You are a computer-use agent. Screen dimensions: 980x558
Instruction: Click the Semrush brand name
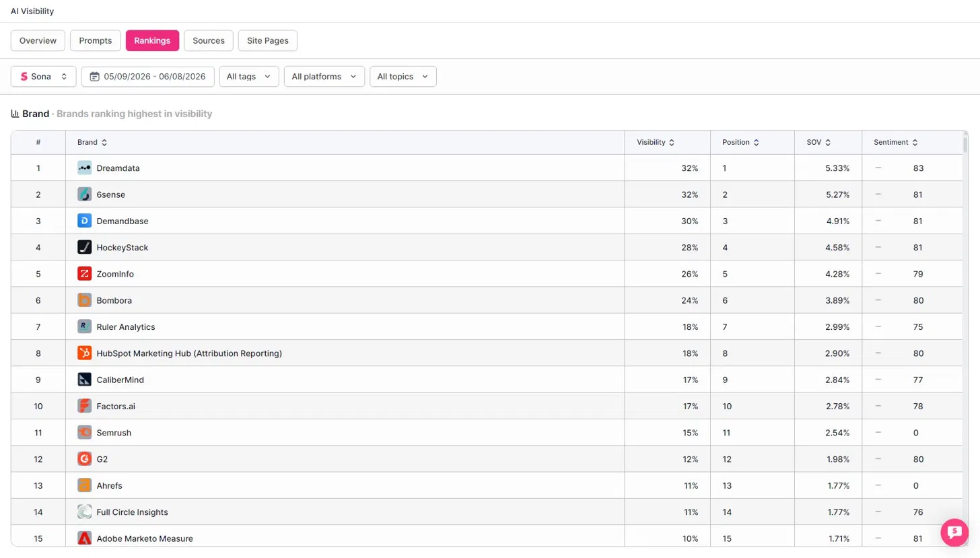114,433
